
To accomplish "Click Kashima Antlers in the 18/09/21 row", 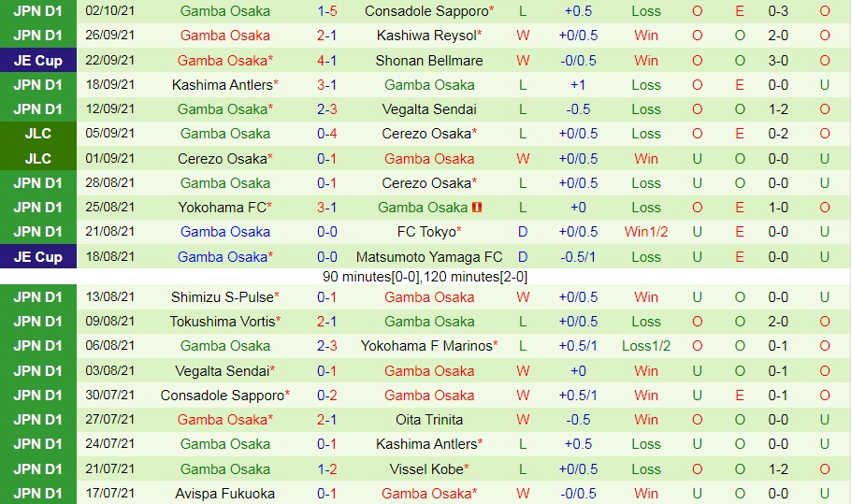I will coord(222,84).
